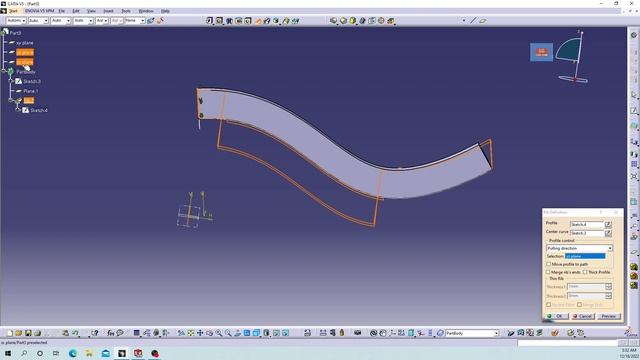Click the Zoom In magnifier icon
This screenshot has width=640, height=360.
219,333
